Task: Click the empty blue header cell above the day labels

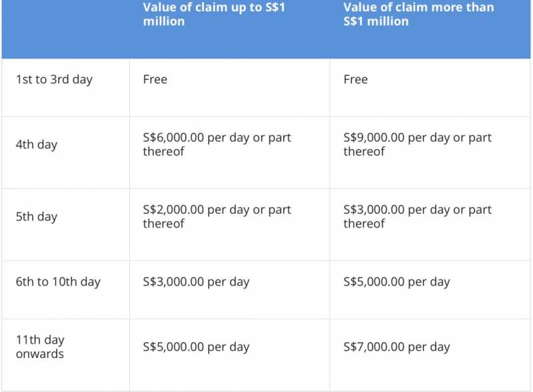Action: tap(65, 29)
